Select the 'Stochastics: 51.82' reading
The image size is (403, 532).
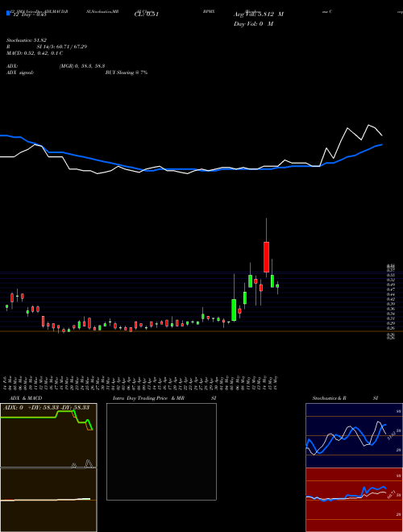[x=27, y=40]
